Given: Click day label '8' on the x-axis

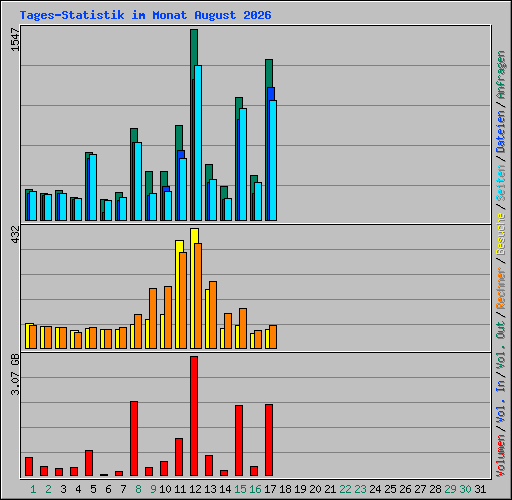Looking at the screenshot, I should pyautogui.click(x=138, y=489).
